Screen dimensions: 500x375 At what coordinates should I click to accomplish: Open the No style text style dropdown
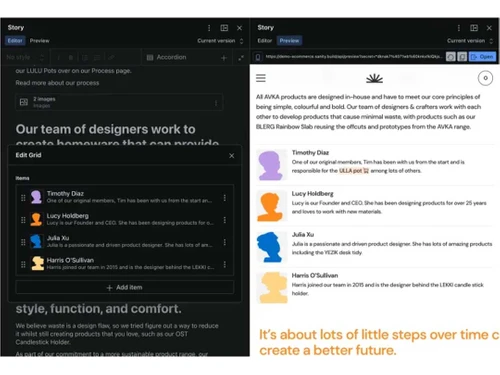pos(25,57)
